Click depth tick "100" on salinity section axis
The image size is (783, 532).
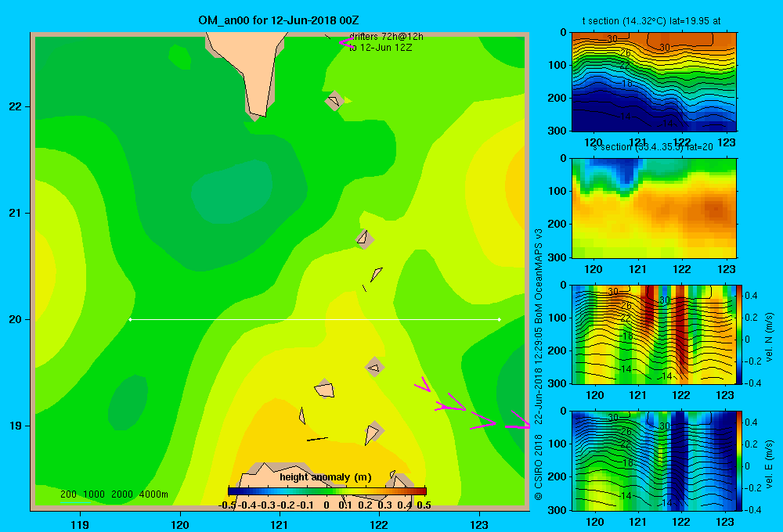pyautogui.click(x=557, y=191)
